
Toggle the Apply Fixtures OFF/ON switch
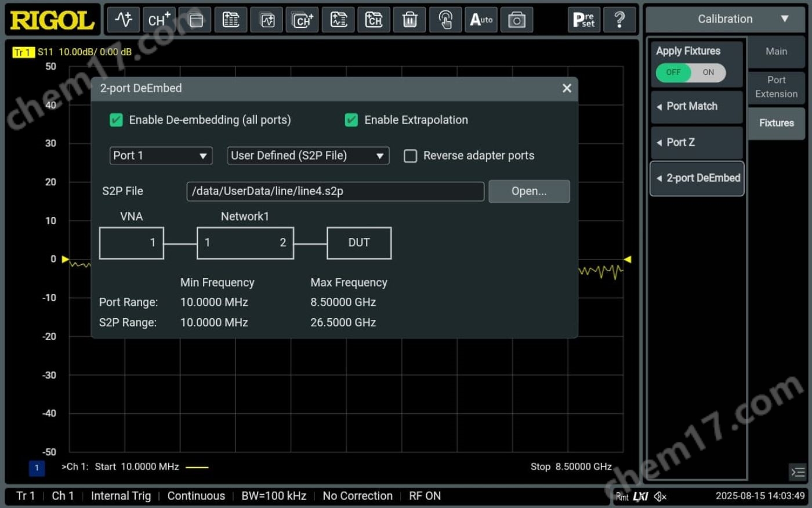point(690,73)
